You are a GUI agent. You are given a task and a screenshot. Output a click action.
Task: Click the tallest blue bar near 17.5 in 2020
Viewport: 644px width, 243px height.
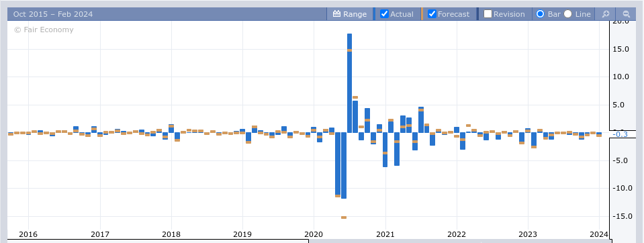click(349, 83)
